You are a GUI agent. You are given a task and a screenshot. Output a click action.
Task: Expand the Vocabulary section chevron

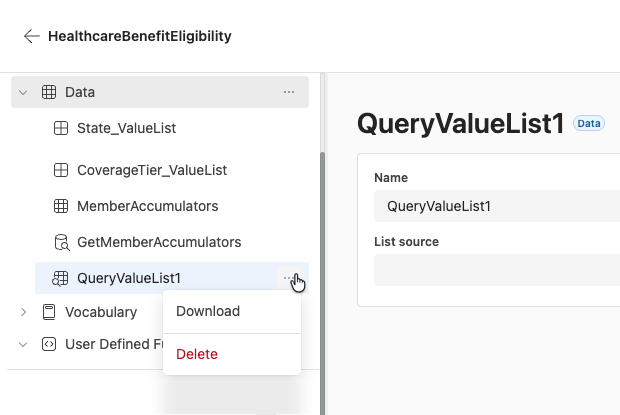pos(23,312)
